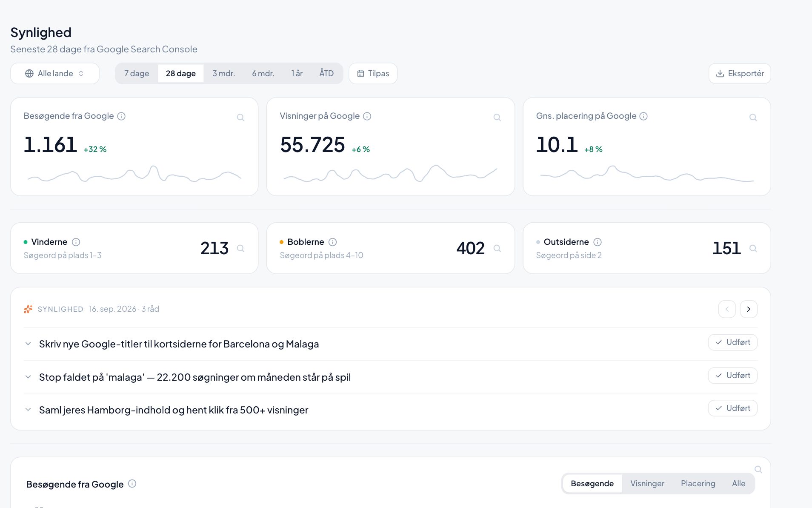Viewport: 812px width, 508px height.
Task: Open magnifier on Gns. placering card
Action: [753, 118]
